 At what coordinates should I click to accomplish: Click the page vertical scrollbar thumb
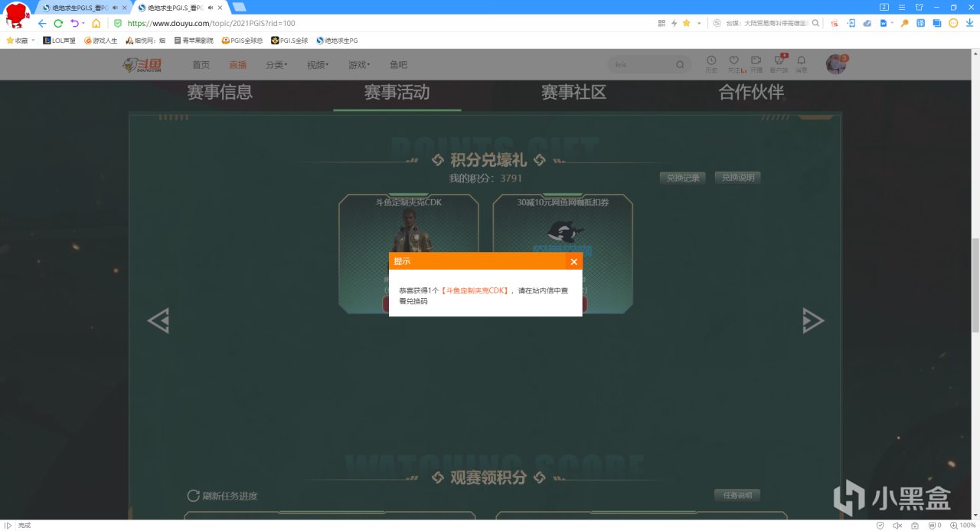pyautogui.click(x=975, y=285)
